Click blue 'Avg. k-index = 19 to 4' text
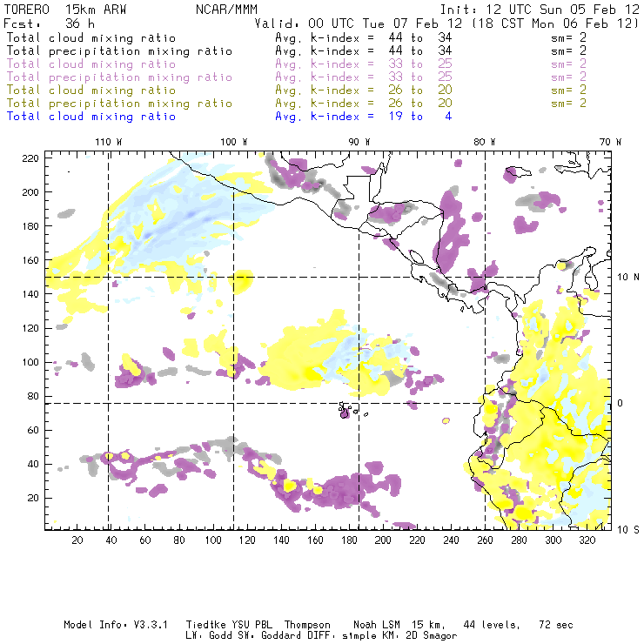The height and width of the screenshot is (644, 644). tap(364, 117)
